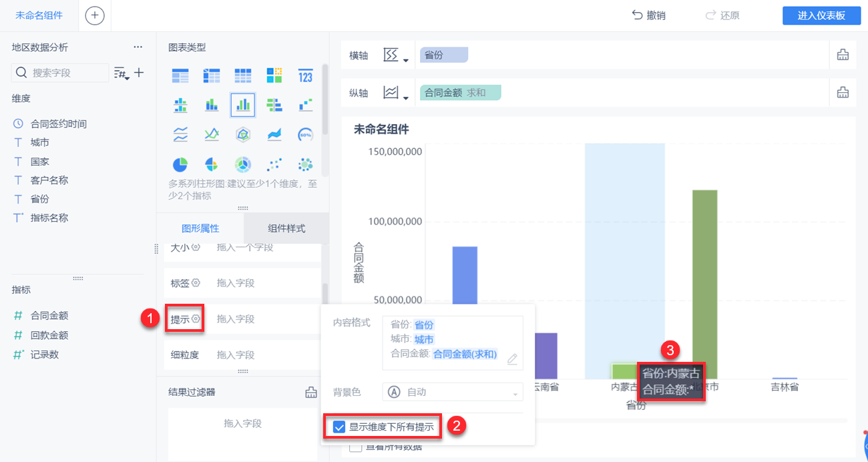
Task: Select the detail table chart type
Action: [243, 75]
